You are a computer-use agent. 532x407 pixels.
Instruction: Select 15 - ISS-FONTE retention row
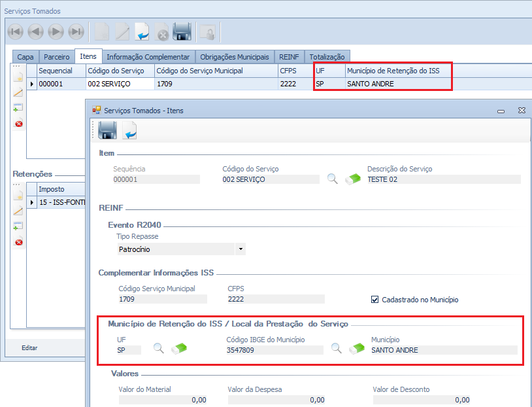[x=61, y=202]
